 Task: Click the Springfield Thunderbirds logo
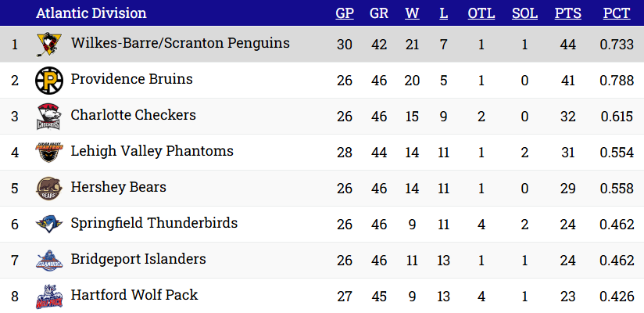tap(48, 224)
